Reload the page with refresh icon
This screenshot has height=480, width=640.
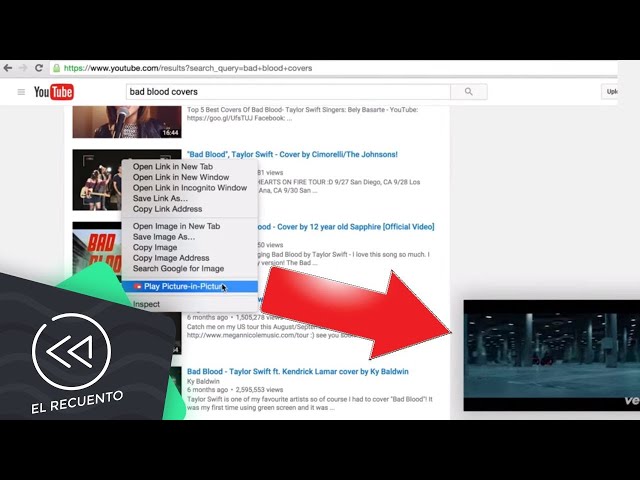pos(39,68)
